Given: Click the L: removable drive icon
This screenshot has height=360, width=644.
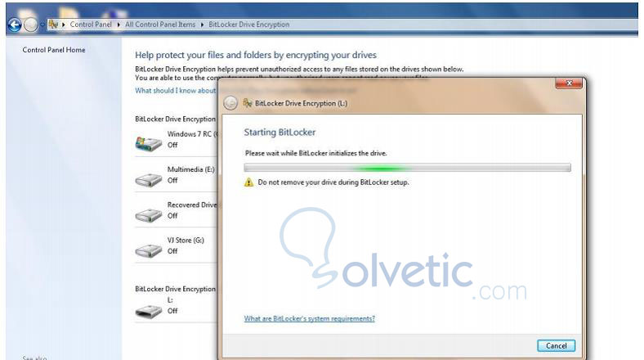Looking at the screenshot, I should click(148, 312).
